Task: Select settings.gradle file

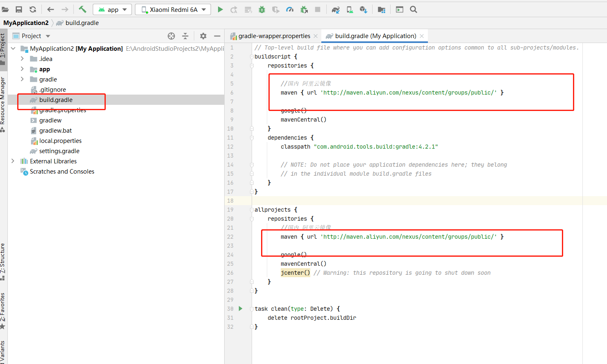Action: click(x=59, y=151)
